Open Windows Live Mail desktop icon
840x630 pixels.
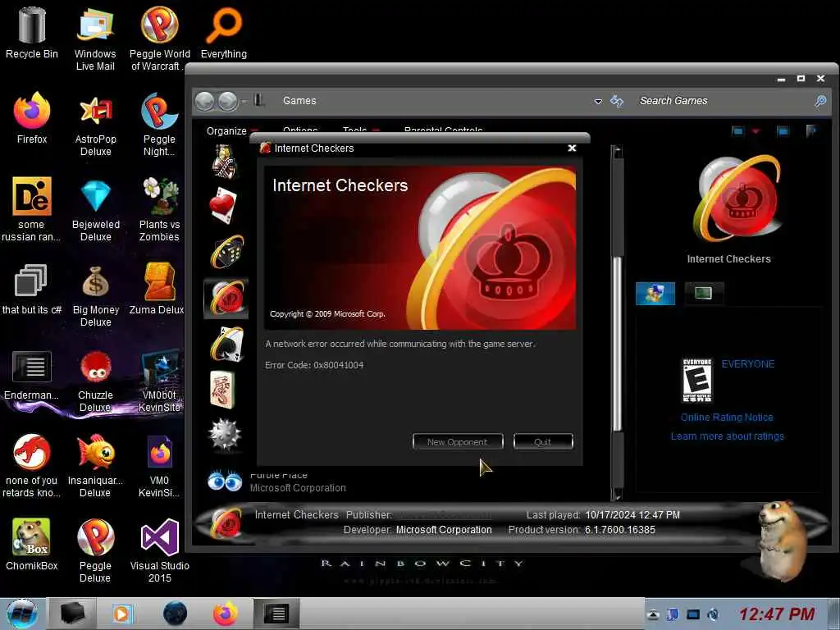click(x=95, y=39)
